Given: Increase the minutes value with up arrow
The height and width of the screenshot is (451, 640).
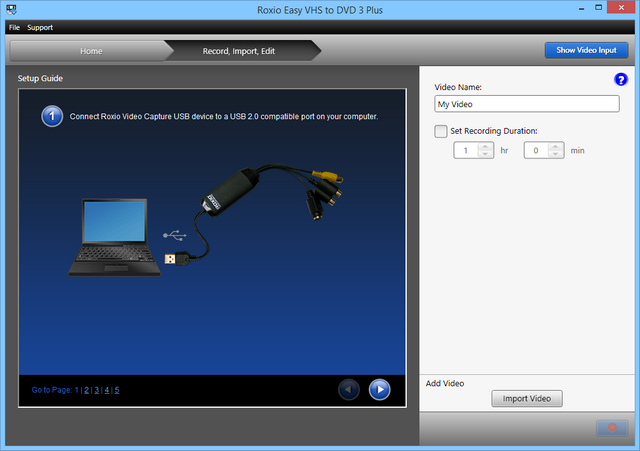Looking at the screenshot, I should 555,147.
